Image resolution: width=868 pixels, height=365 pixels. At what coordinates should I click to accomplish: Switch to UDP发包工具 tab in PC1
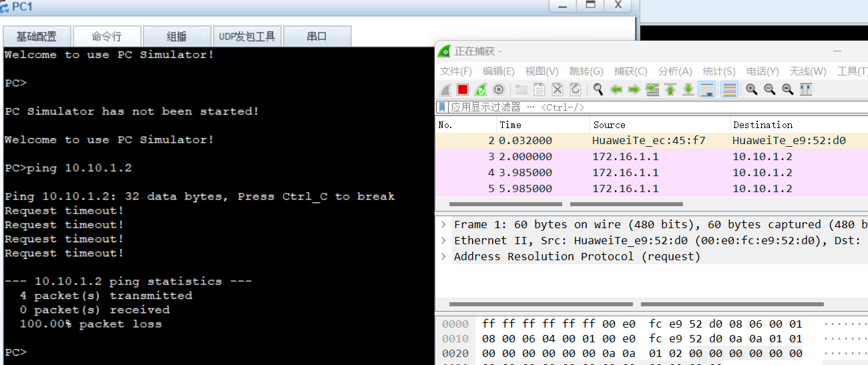(247, 37)
